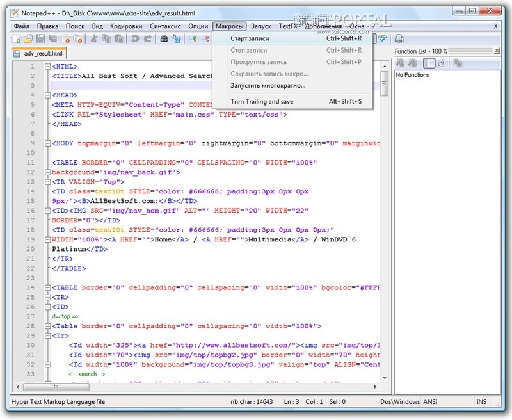The height and width of the screenshot is (420, 512).
Task: Click the Redo arrow icon
Action: coord(148,39)
